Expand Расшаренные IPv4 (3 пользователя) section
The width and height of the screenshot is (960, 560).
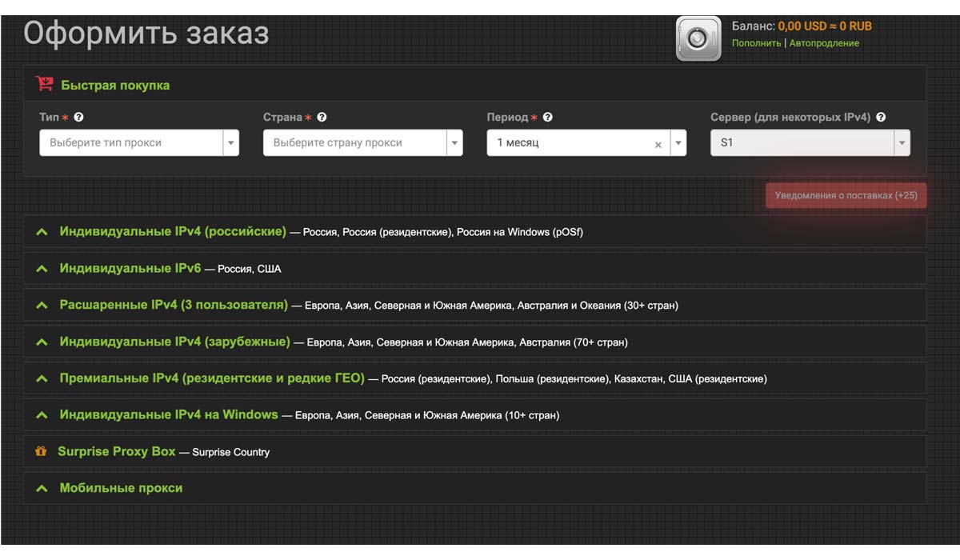click(x=173, y=305)
